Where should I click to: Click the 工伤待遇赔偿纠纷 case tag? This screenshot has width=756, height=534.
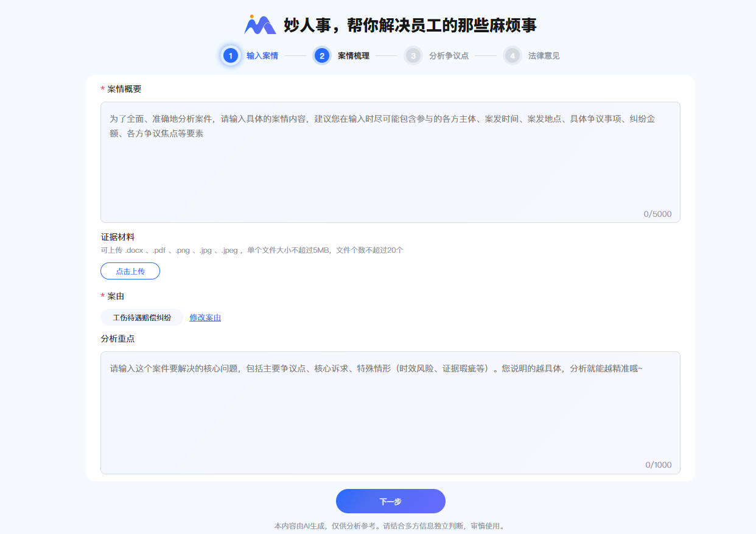pos(142,317)
